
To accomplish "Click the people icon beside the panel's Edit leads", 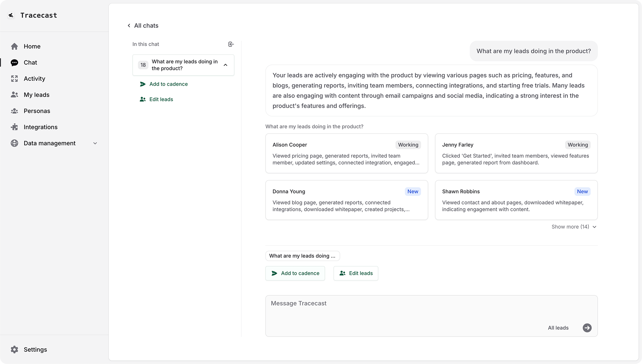I will click(143, 99).
